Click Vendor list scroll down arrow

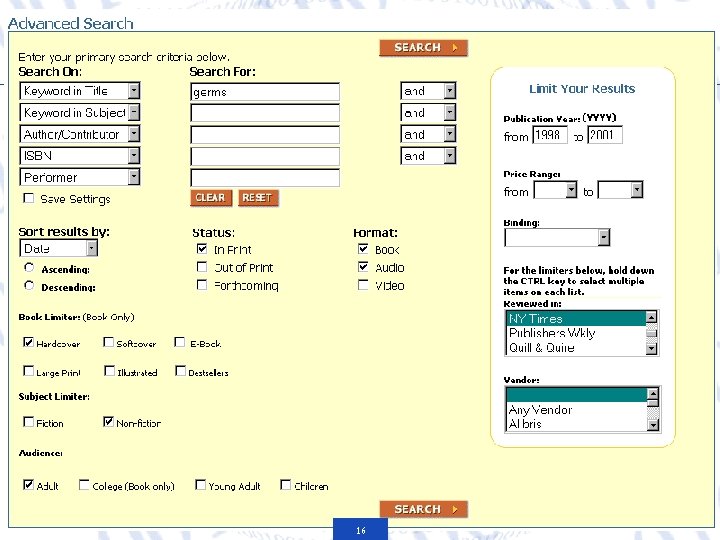[x=652, y=425]
